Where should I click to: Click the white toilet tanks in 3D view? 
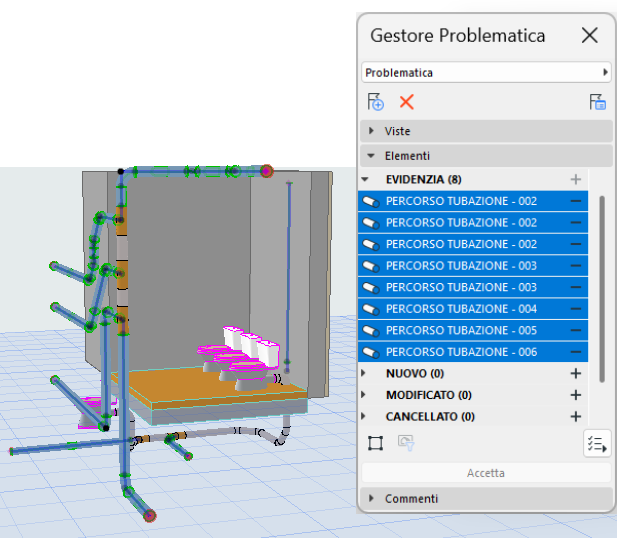252,346
